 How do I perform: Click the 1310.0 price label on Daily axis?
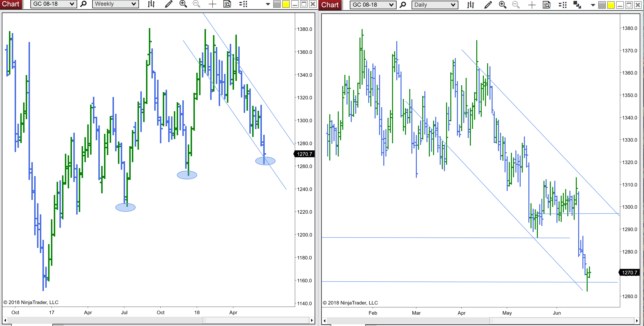coord(630,185)
